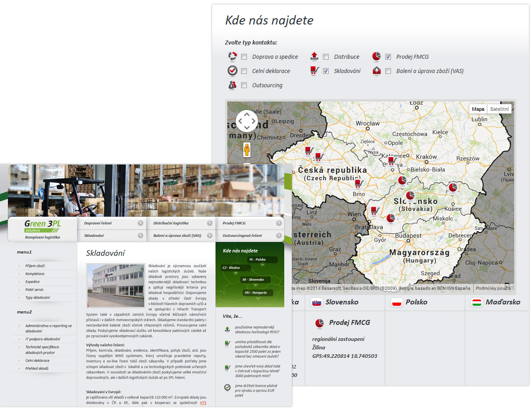Click the Outsourcing people icon
The width and height of the screenshot is (532, 417).
(232, 85)
